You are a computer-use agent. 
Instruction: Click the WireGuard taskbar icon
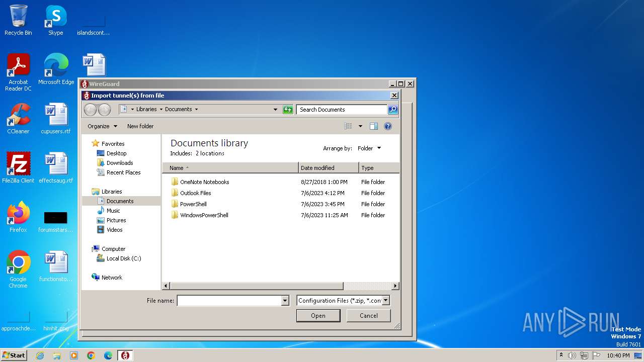pyautogui.click(x=125, y=355)
